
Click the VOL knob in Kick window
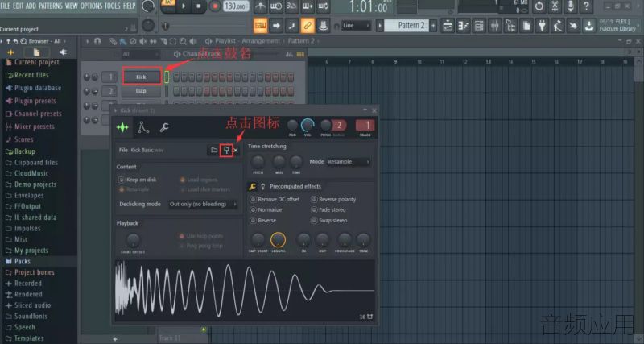(308, 126)
